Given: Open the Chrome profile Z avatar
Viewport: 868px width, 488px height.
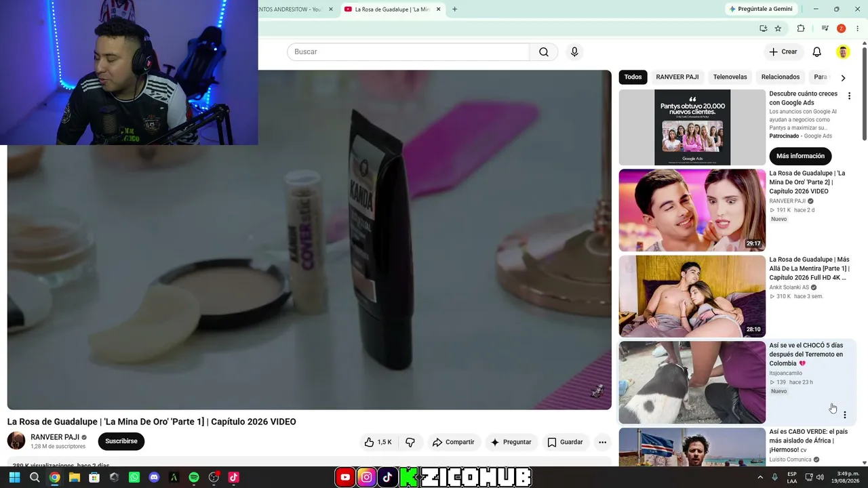Looking at the screenshot, I should click(x=841, y=28).
